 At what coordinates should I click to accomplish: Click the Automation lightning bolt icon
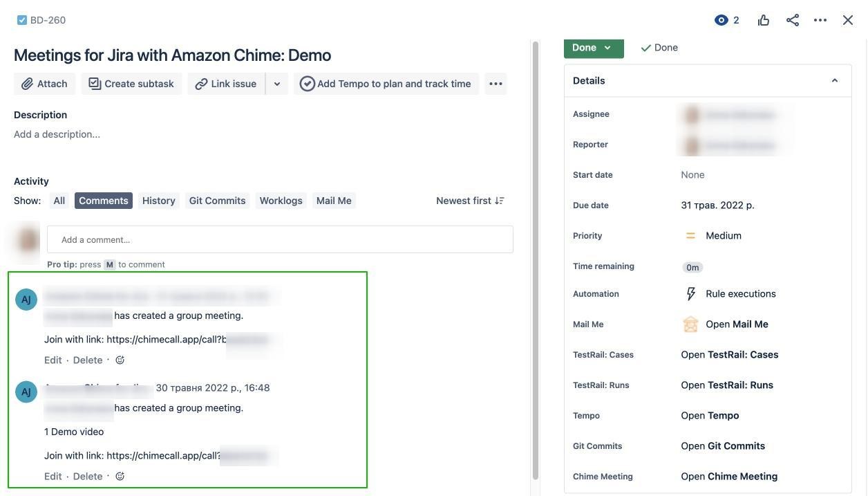[x=690, y=294]
